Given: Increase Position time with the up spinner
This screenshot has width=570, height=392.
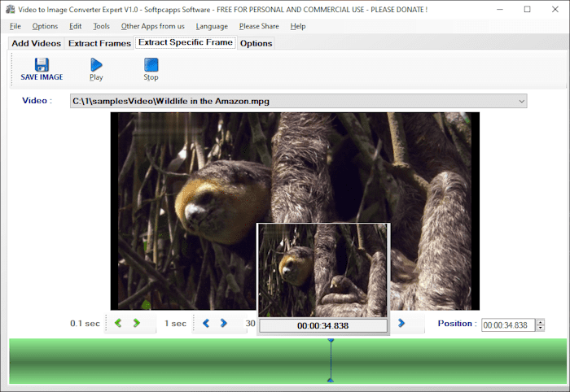Looking at the screenshot, I should tap(540, 321).
